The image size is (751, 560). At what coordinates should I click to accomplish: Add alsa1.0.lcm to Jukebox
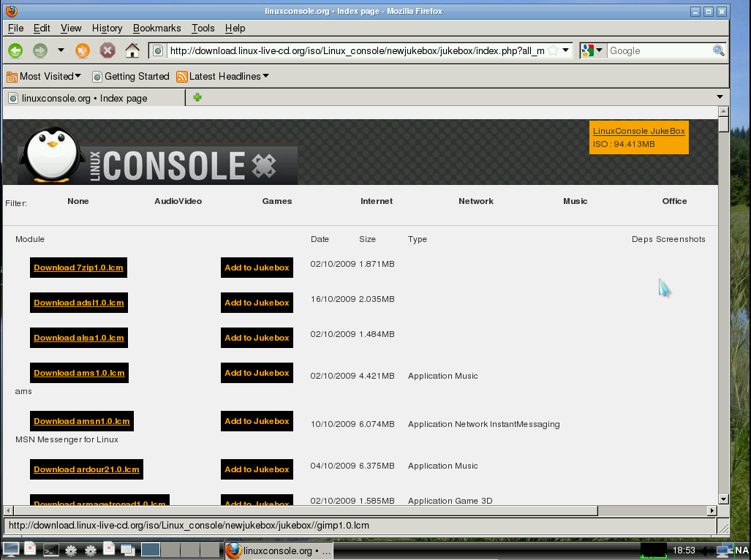click(257, 338)
